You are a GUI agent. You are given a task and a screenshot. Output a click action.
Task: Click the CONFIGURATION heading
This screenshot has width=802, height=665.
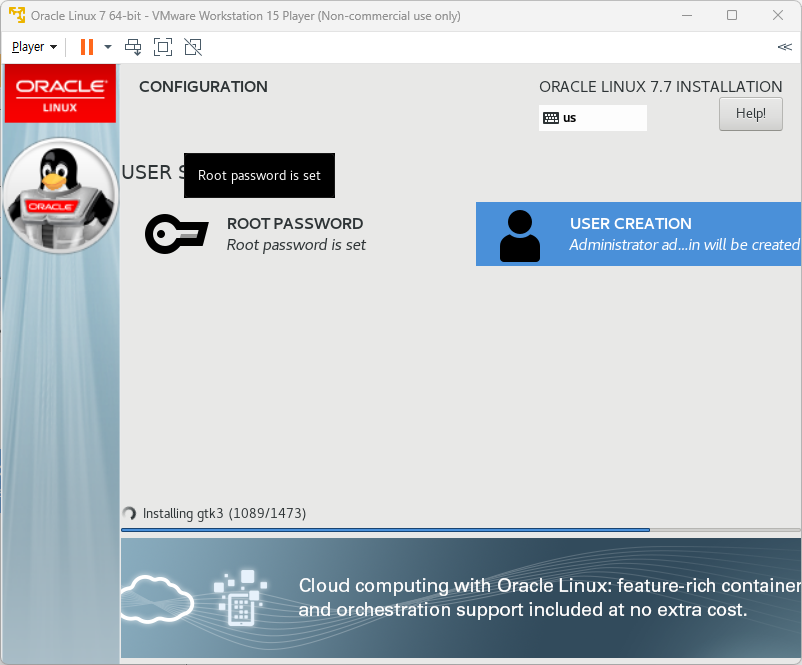[203, 86]
